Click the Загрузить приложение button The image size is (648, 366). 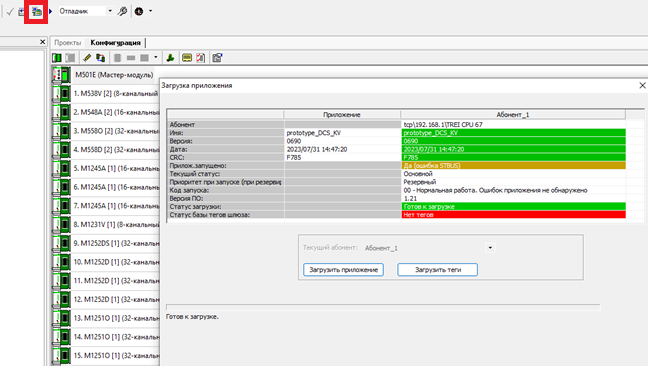pyautogui.click(x=343, y=270)
